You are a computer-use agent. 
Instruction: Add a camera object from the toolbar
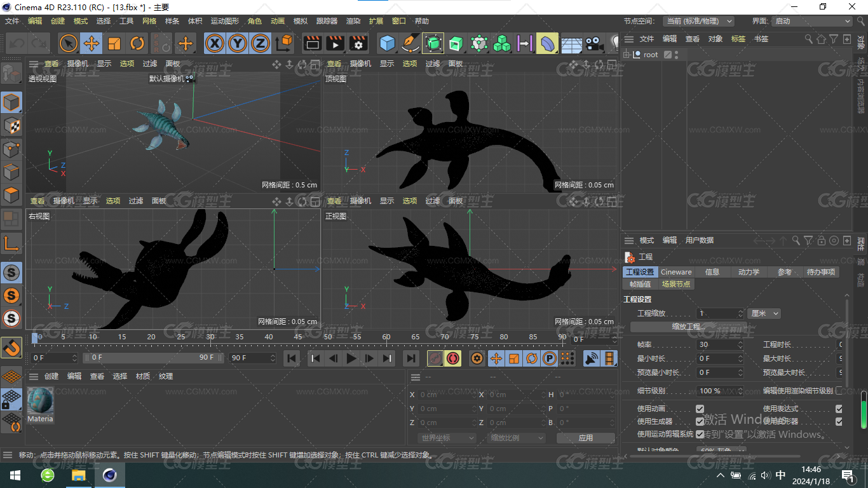[593, 43]
